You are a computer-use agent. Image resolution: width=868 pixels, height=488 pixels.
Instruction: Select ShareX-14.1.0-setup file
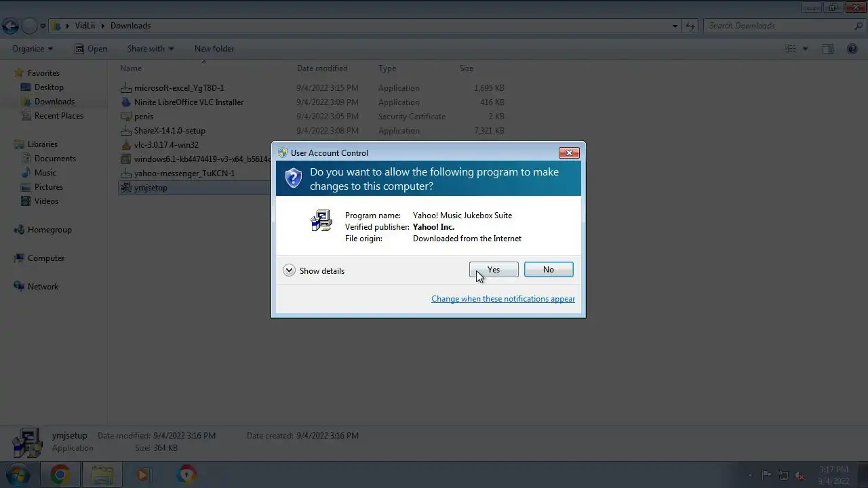coord(170,131)
